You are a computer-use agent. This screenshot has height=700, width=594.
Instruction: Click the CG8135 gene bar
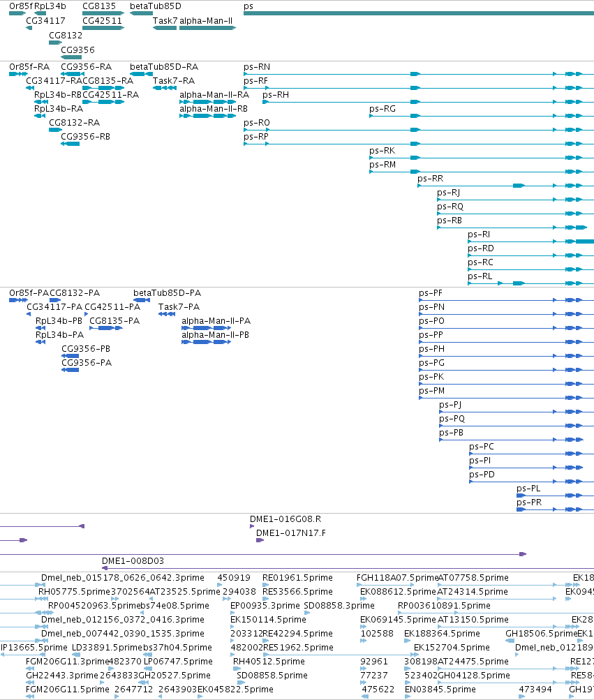103,13
